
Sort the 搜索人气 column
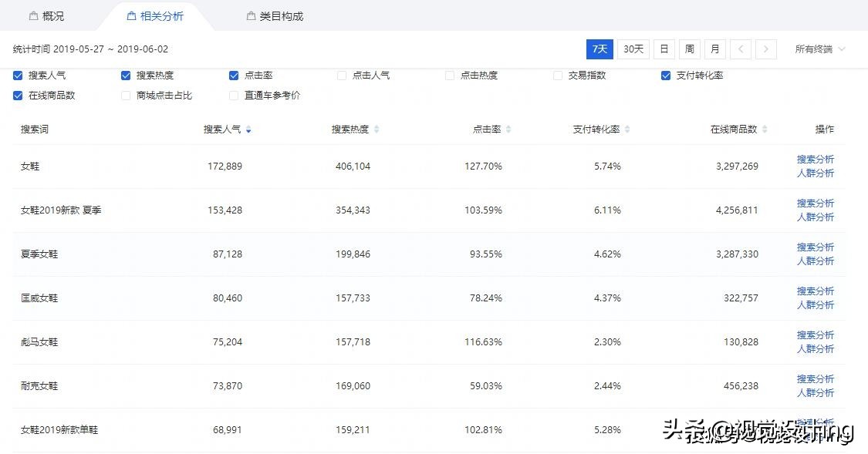247,129
